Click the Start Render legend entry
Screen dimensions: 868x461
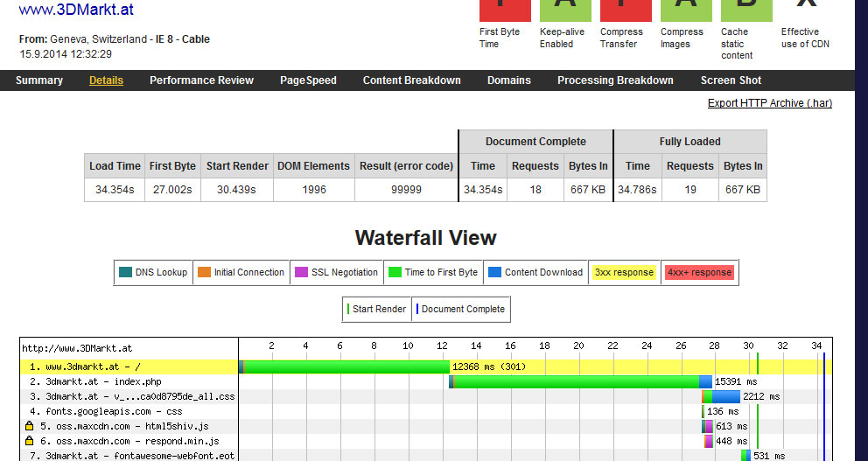pyautogui.click(x=376, y=309)
